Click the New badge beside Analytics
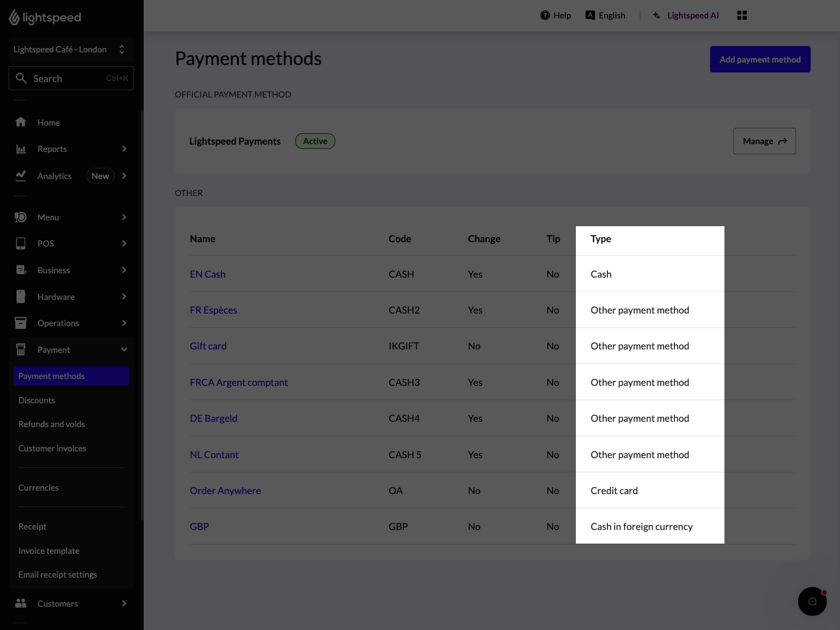Screen dimensions: 840x630 (x=100, y=176)
